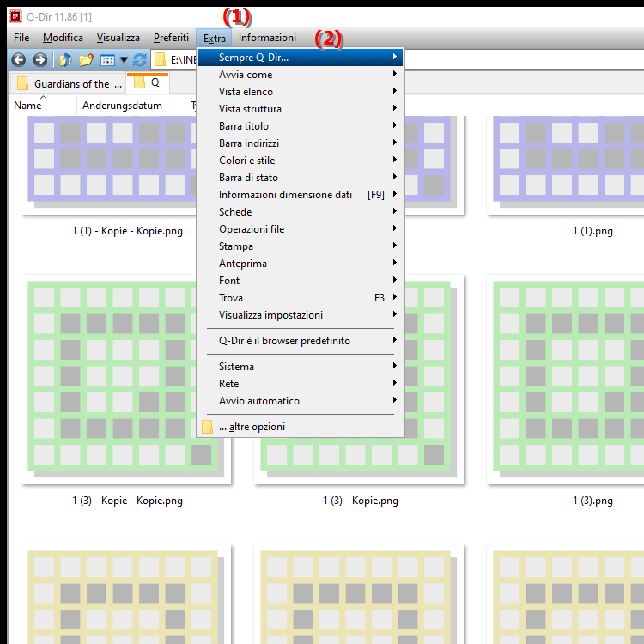Expand the Barra di stato submenu
Screen dimensions: 644x644
[301, 178]
